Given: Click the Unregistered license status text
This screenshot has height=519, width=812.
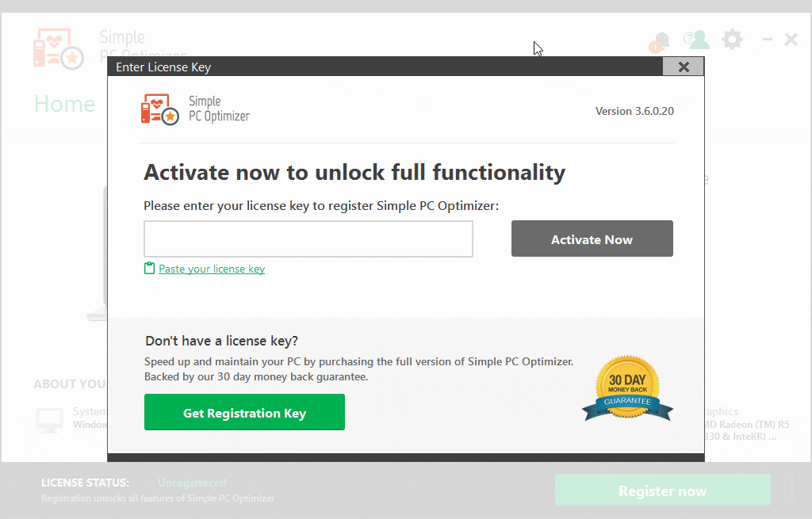Looking at the screenshot, I should 192,483.
